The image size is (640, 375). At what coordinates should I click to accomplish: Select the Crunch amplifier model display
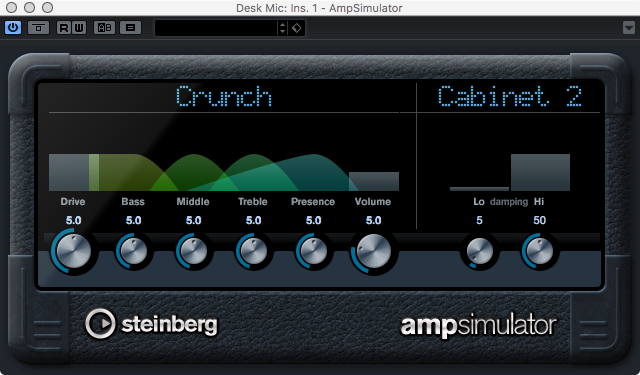coord(224,97)
